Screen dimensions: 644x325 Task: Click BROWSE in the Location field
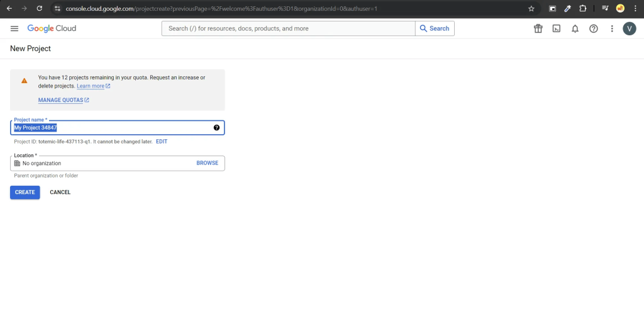coord(207,163)
